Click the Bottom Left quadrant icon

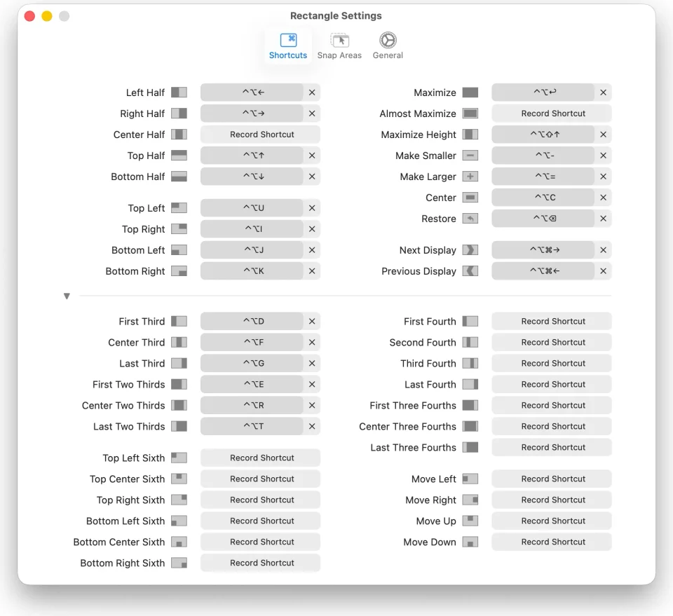[x=179, y=250]
